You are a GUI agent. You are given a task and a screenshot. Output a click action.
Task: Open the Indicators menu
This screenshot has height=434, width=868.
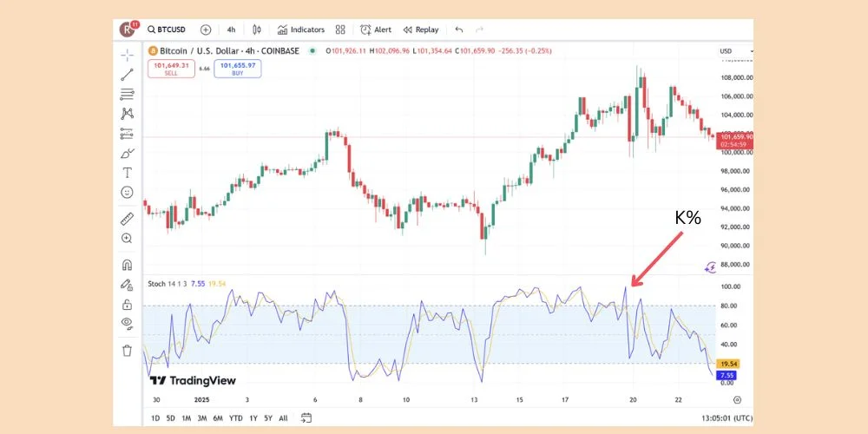pyautogui.click(x=301, y=30)
